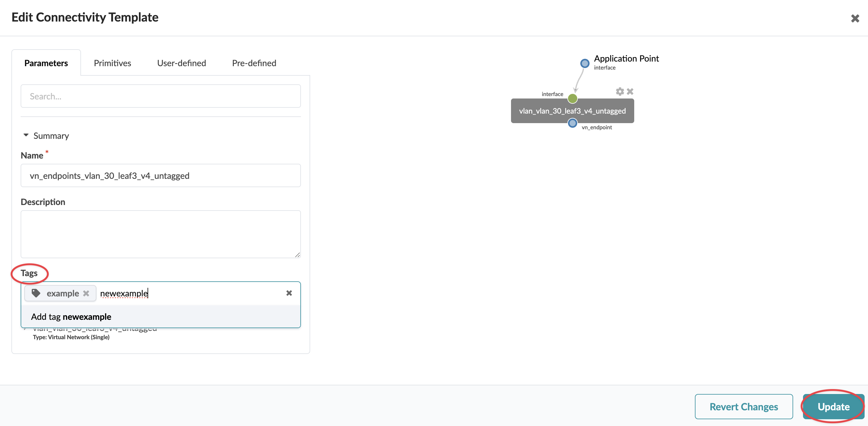
Task: Click the vn_endpoint blue output node
Action: click(572, 123)
